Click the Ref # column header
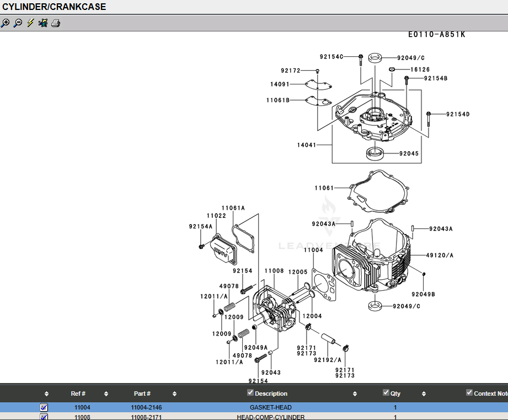The height and width of the screenshot is (420, 508). pyautogui.click(x=78, y=394)
